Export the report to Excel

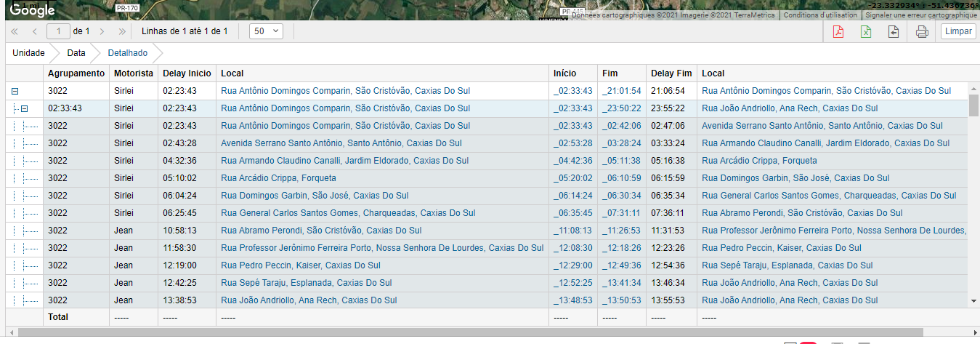[866, 32]
